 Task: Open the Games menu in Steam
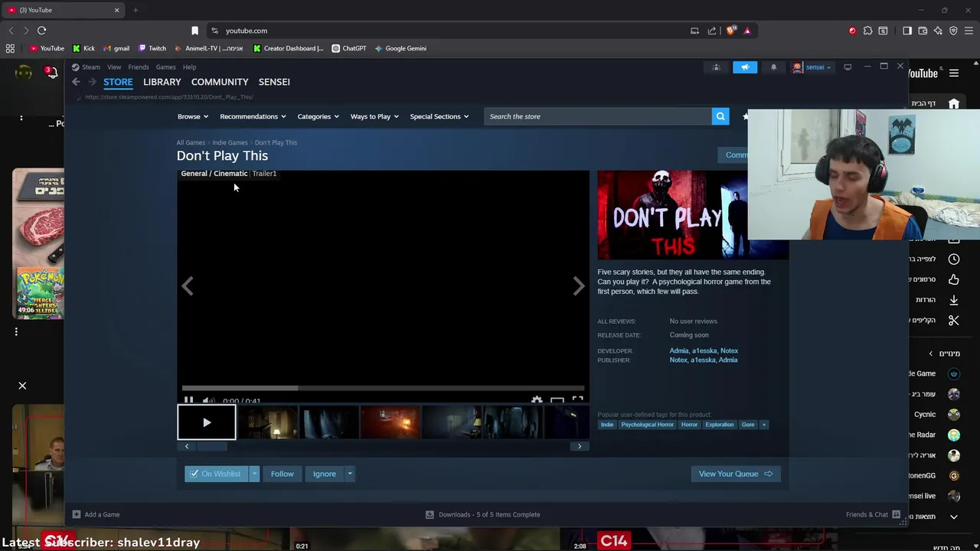click(165, 67)
